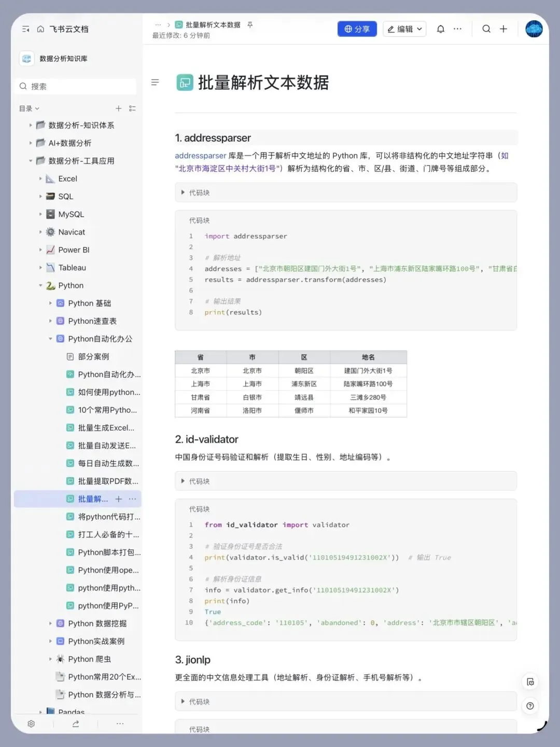Click the blue 分享 button
Image resolution: width=560 pixels, height=747 pixels.
(x=357, y=29)
